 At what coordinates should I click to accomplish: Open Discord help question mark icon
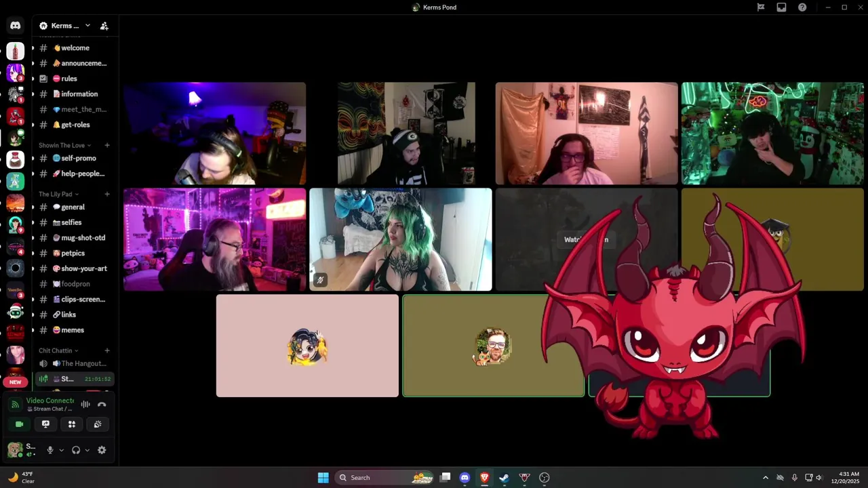click(x=802, y=7)
